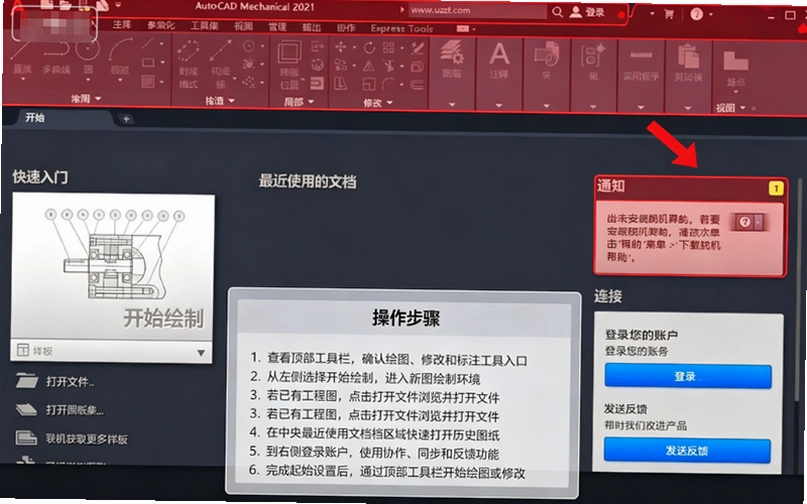Switch to the 工具集 ribbon tab
Image resolution: width=807 pixels, height=504 pixels.
pos(204,26)
